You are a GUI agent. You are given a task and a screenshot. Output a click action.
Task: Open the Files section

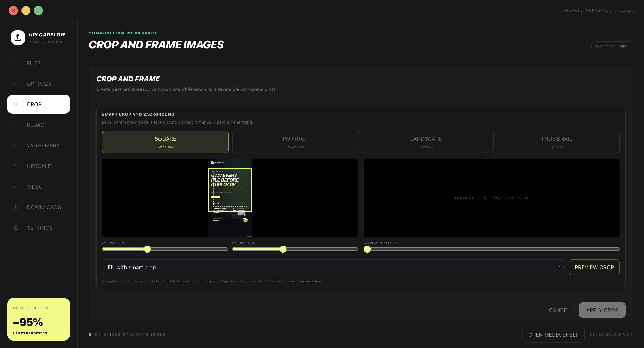[39, 63]
